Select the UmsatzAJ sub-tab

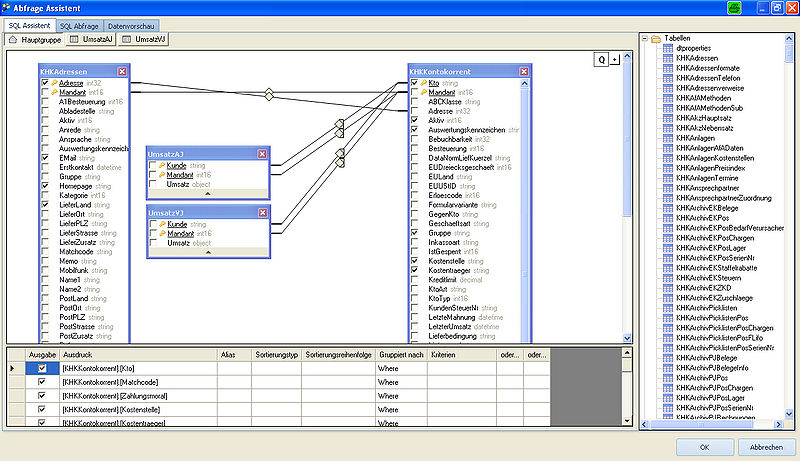click(91, 39)
